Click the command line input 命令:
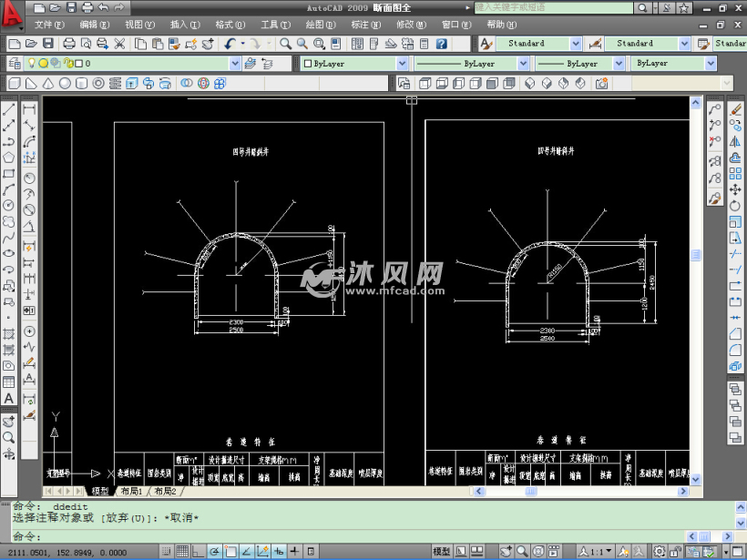Image resolution: width=747 pixels, height=560 pixels. click(x=348, y=536)
